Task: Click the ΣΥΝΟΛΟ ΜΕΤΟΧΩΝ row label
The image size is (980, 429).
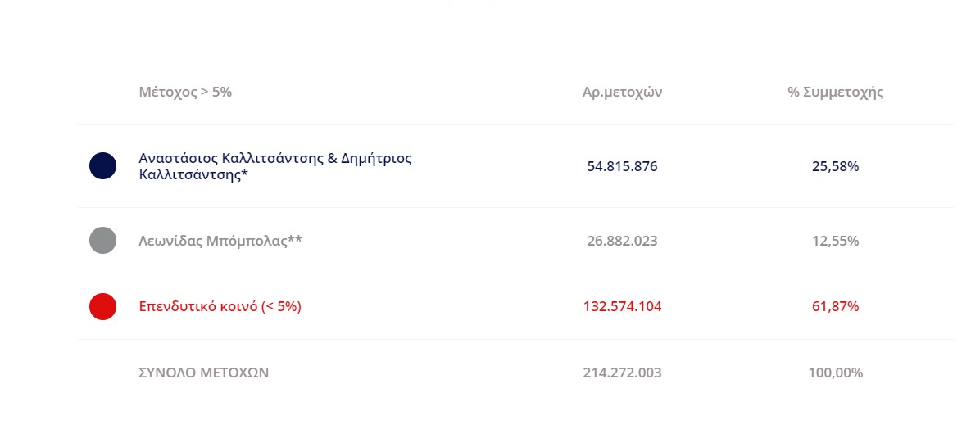Action: (204, 373)
